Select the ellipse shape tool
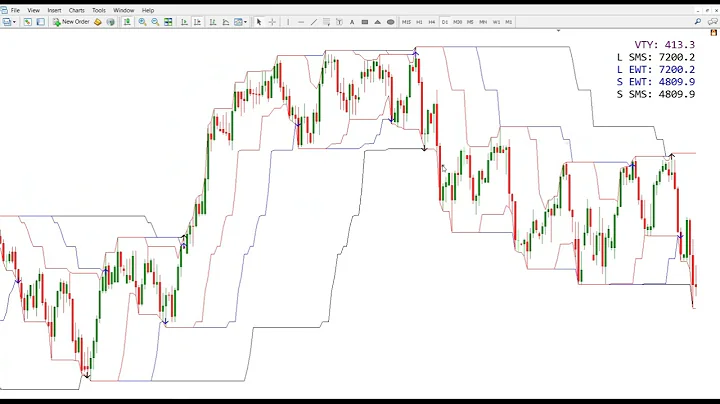The image size is (720, 404). tap(390, 22)
